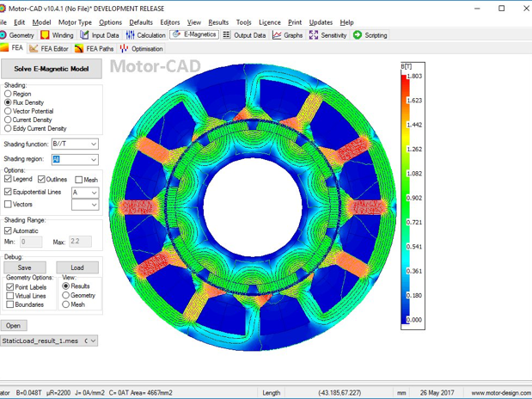Open the Output Data tab icon
The width and height of the screenshot is (532, 399).
point(226,35)
